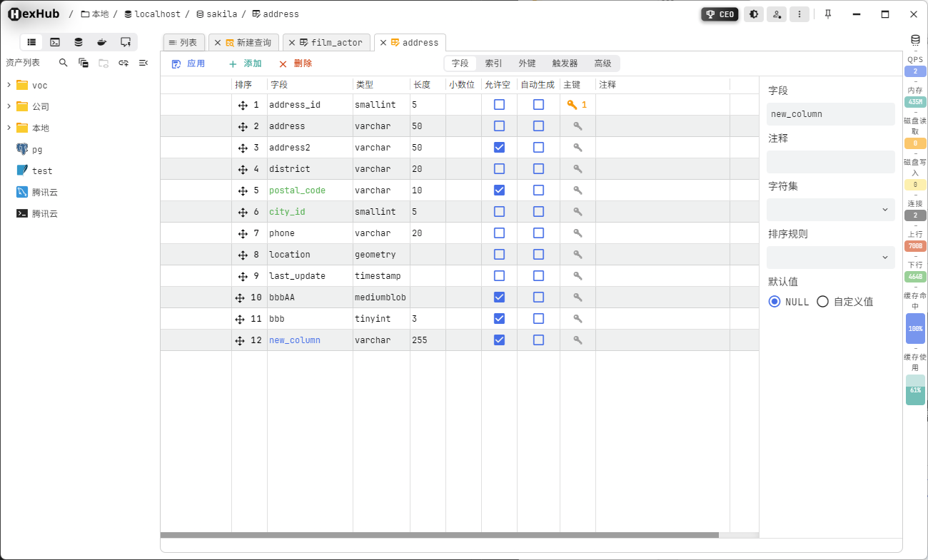The image size is (928, 560).
Task: Click the add-connection link icon above the tree
Action: [x=123, y=63]
